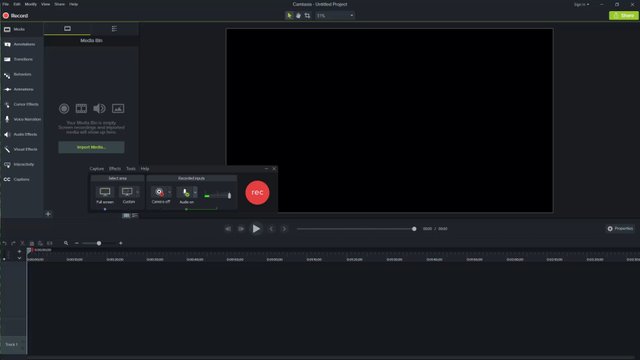Click the timeline magnifier zoom icon

point(66,243)
